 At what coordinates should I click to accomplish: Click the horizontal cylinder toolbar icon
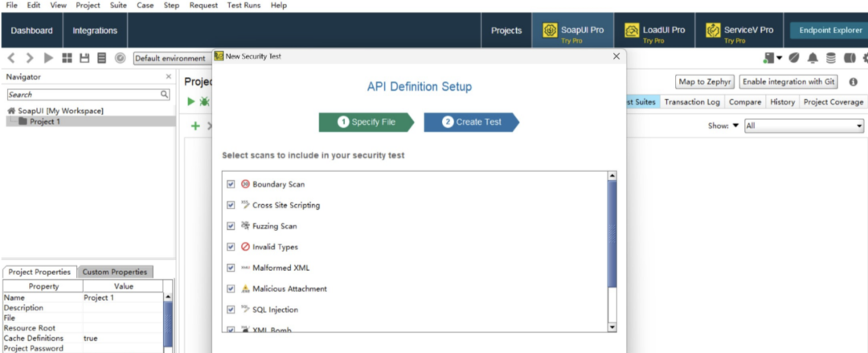(850, 58)
